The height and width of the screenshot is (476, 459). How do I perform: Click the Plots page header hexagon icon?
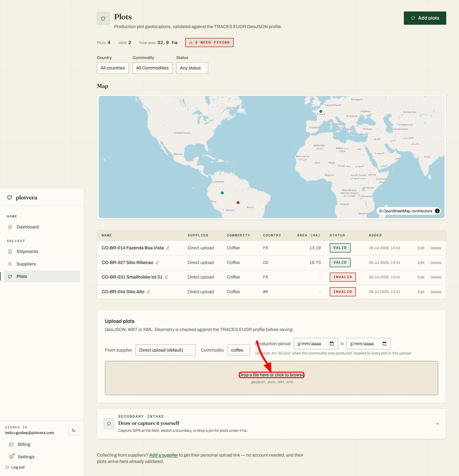click(x=103, y=19)
